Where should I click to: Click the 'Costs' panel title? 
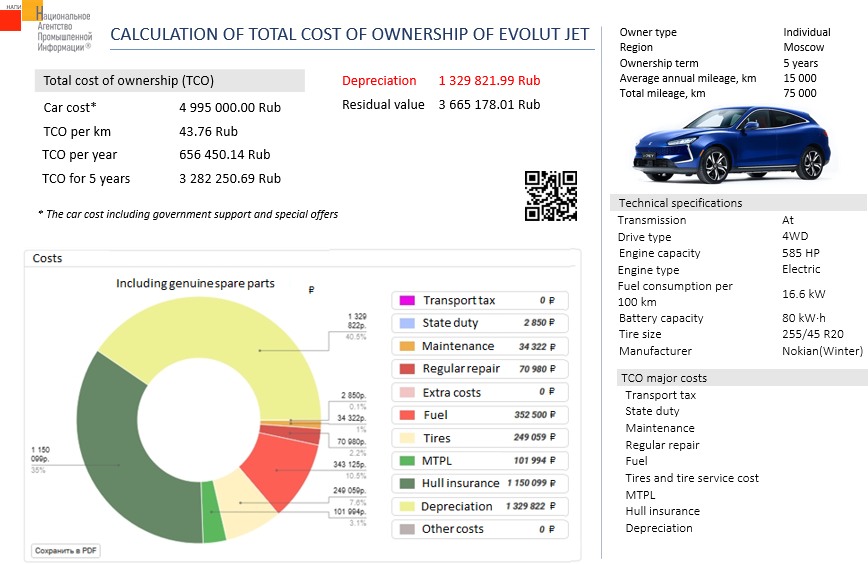click(47, 258)
